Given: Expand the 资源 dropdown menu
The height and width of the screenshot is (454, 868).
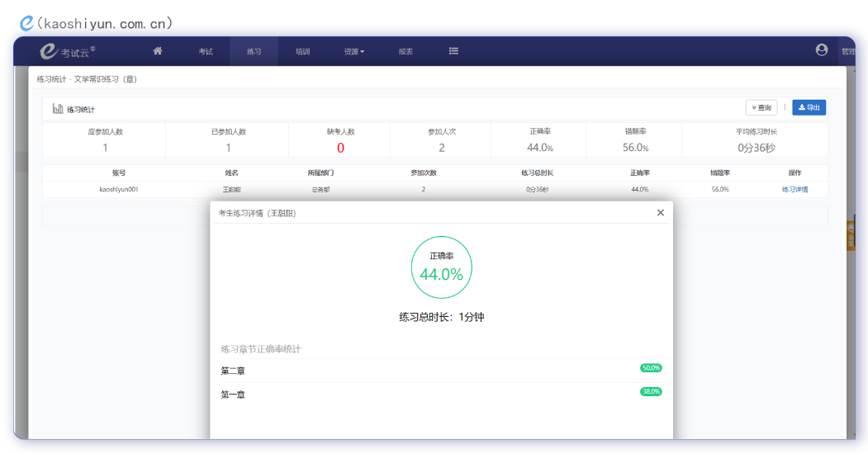Looking at the screenshot, I should coord(353,52).
